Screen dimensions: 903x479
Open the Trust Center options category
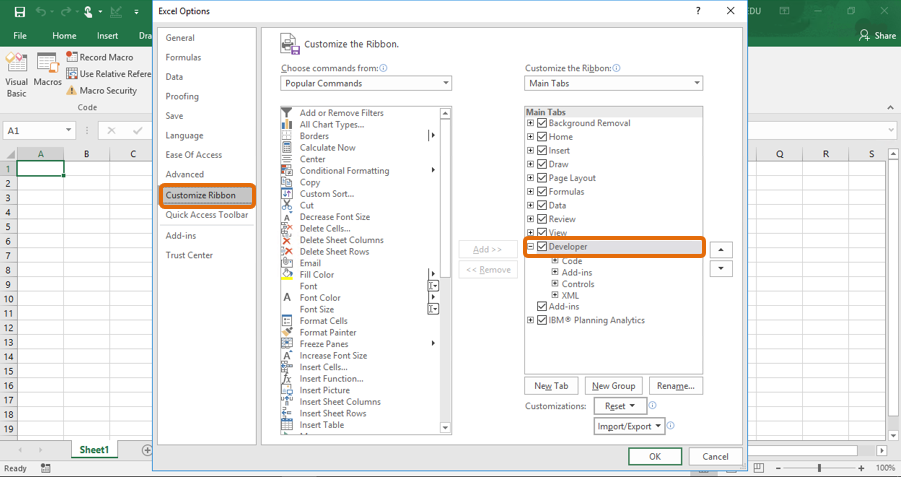[x=189, y=255]
